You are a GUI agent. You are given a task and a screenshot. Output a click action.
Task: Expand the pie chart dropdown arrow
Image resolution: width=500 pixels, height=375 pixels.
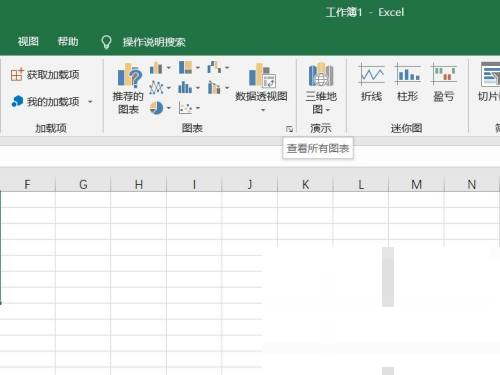click(x=169, y=108)
